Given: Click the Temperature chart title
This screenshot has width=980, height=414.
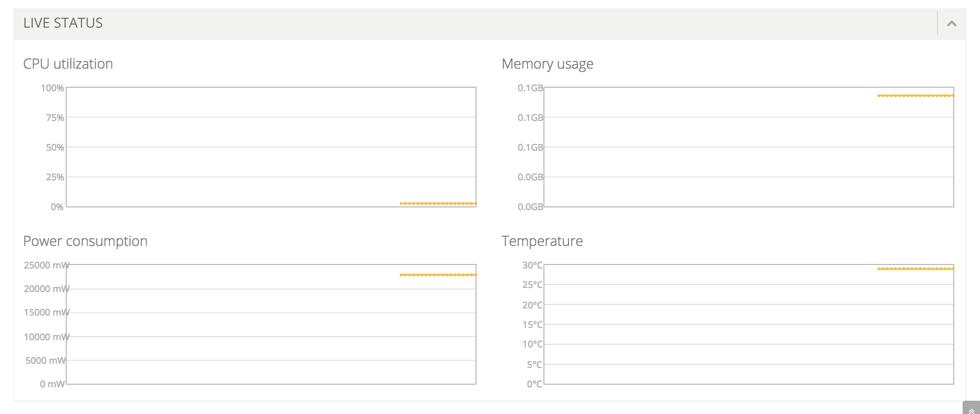Looking at the screenshot, I should [x=542, y=241].
